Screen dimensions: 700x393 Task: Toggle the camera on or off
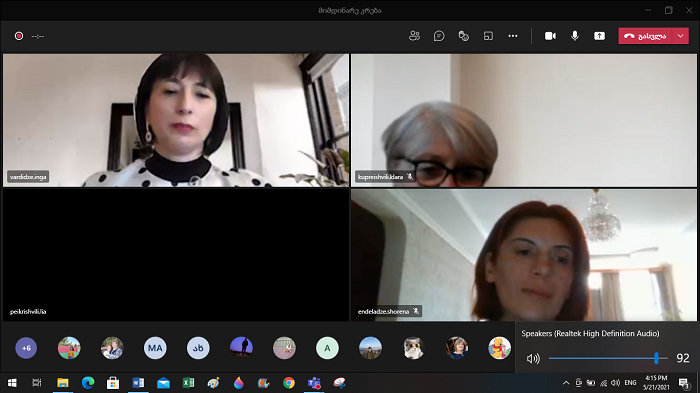point(550,36)
